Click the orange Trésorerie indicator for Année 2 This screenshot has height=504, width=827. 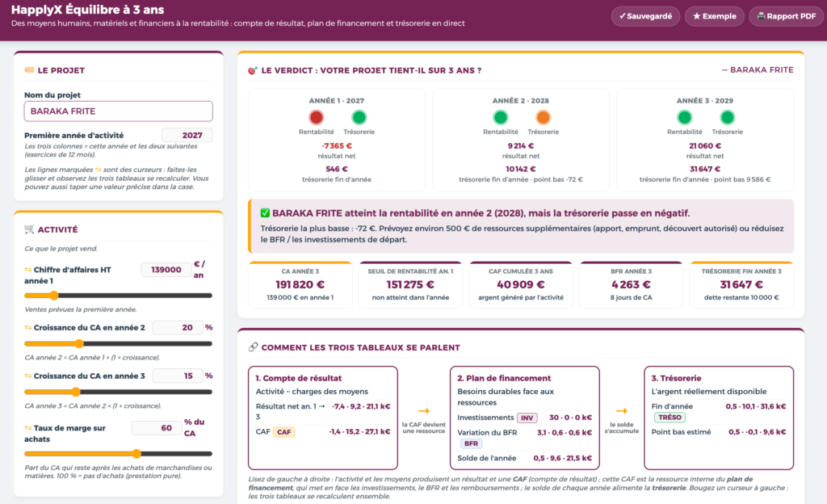coord(543,117)
